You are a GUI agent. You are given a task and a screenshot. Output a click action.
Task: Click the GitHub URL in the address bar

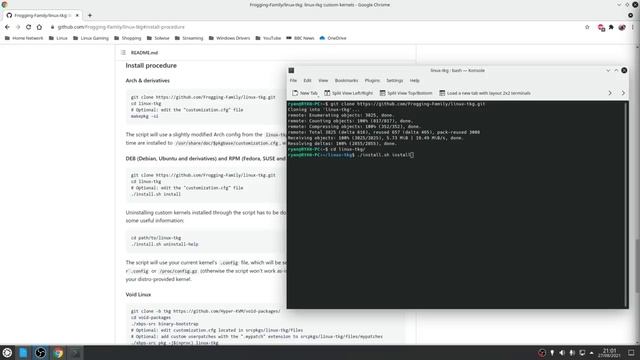coord(121,27)
